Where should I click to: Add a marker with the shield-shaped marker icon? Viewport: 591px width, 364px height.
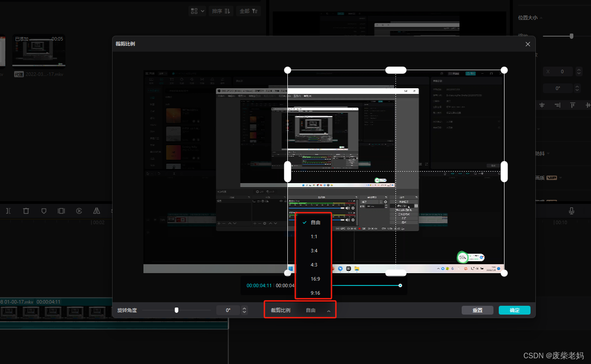click(x=44, y=211)
